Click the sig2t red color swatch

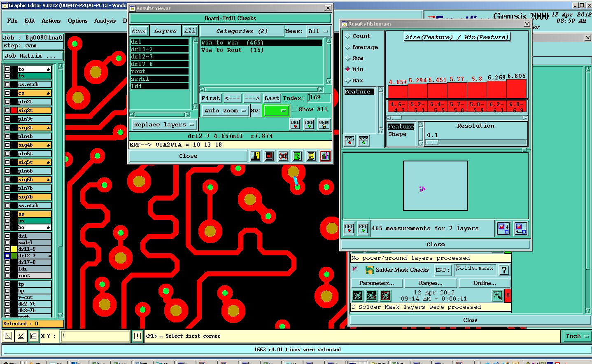[x=14, y=110]
